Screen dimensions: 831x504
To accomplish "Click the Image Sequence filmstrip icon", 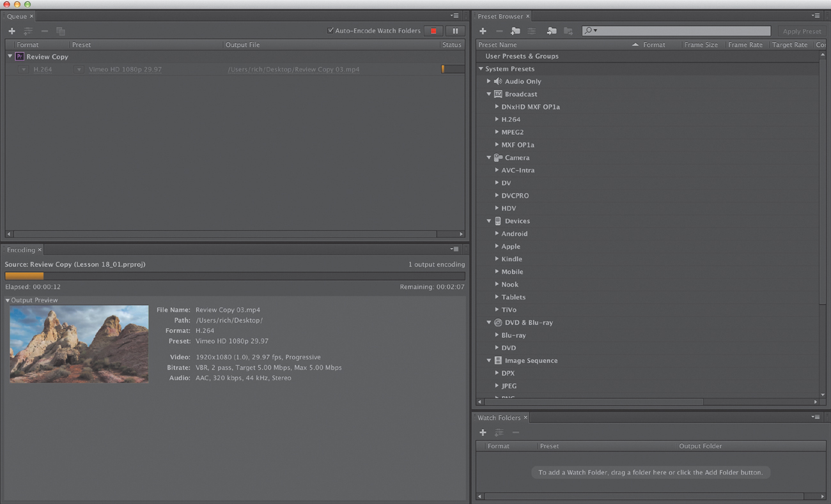I will pyautogui.click(x=498, y=360).
